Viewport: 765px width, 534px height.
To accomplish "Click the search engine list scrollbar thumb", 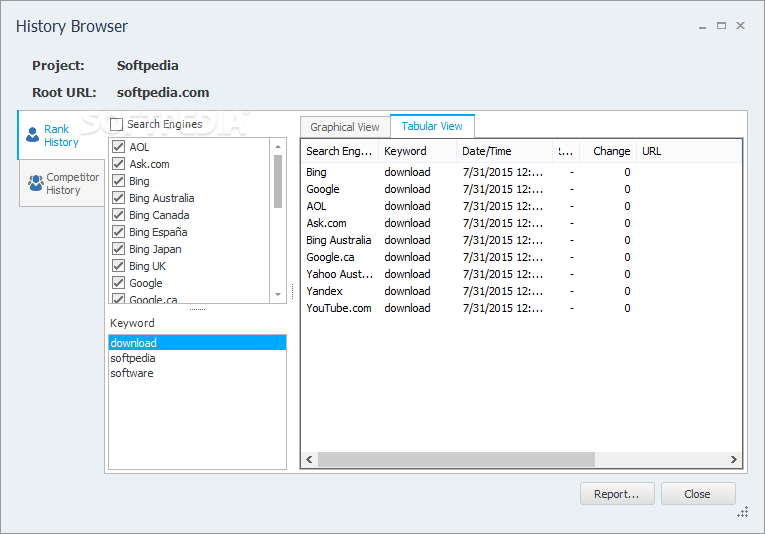I will (x=278, y=181).
